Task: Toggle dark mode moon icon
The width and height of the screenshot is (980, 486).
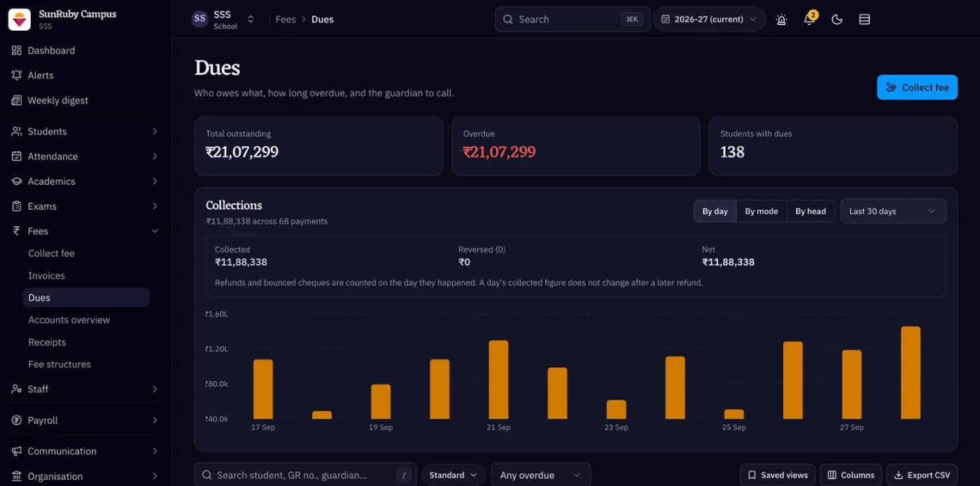Action: [x=836, y=20]
